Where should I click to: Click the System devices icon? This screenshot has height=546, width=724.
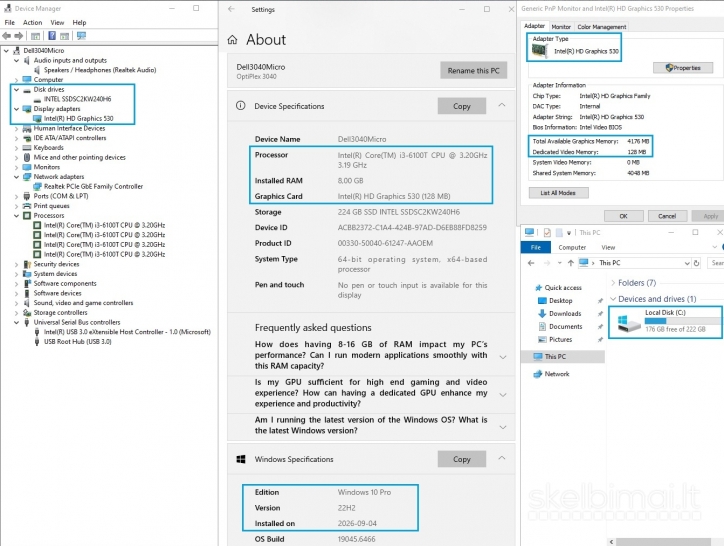pos(27,273)
